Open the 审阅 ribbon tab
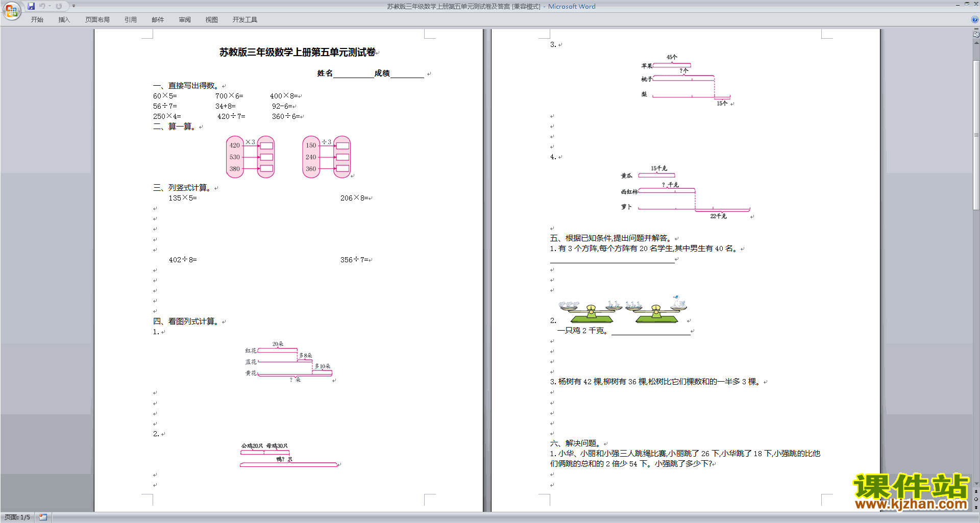 185,20
